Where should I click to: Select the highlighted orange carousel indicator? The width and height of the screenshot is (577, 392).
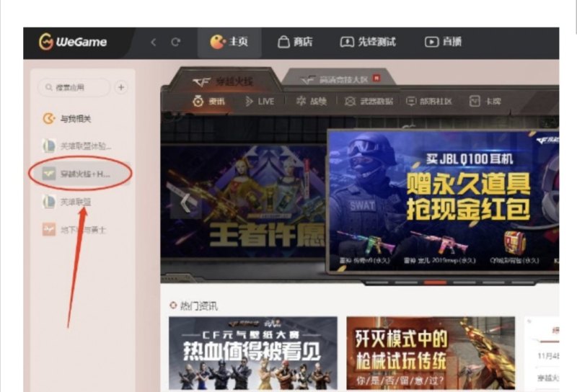point(436,282)
